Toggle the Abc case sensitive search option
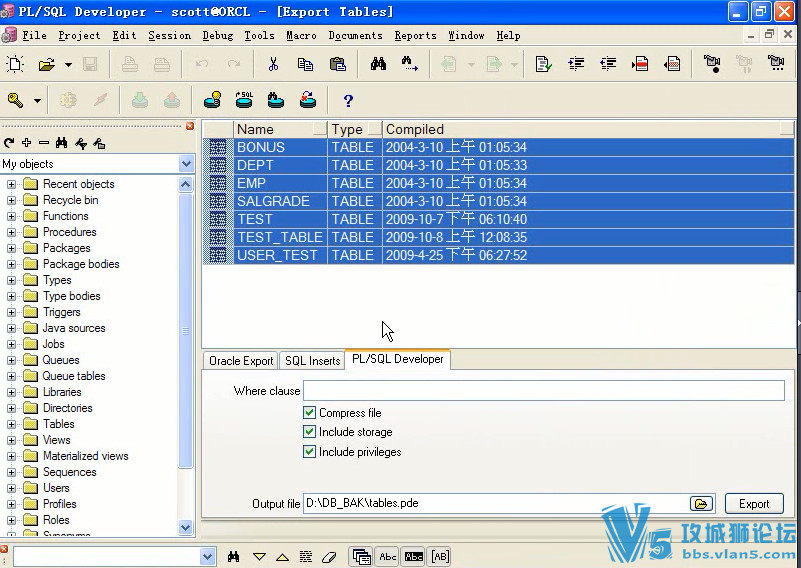This screenshot has width=801, height=568. coord(388,557)
